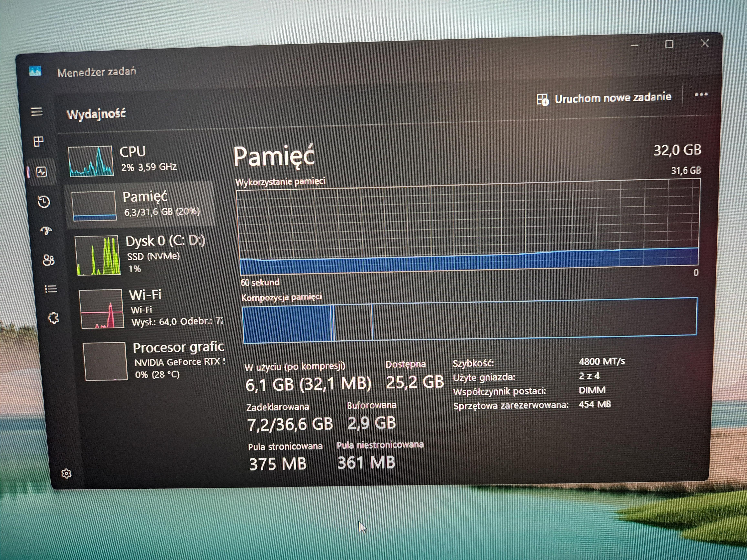The image size is (747, 560).
Task: Select the Performance page icon
Action: [41, 172]
